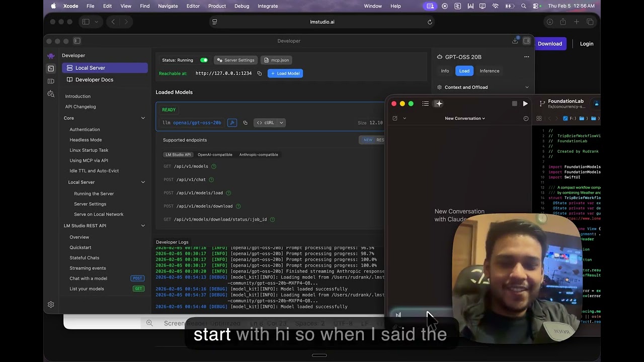Reload the lmstudio.ai page
The width and height of the screenshot is (644, 362).
coord(430,22)
